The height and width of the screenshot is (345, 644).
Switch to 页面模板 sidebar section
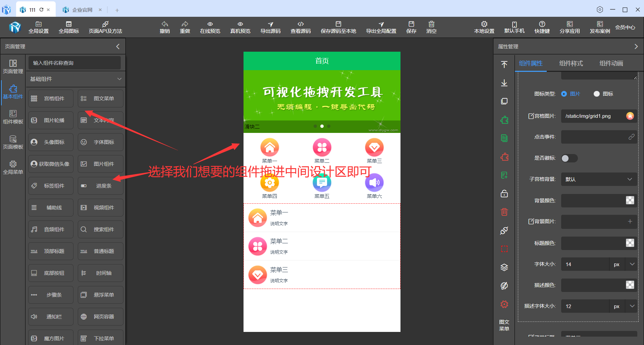[x=13, y=142]
